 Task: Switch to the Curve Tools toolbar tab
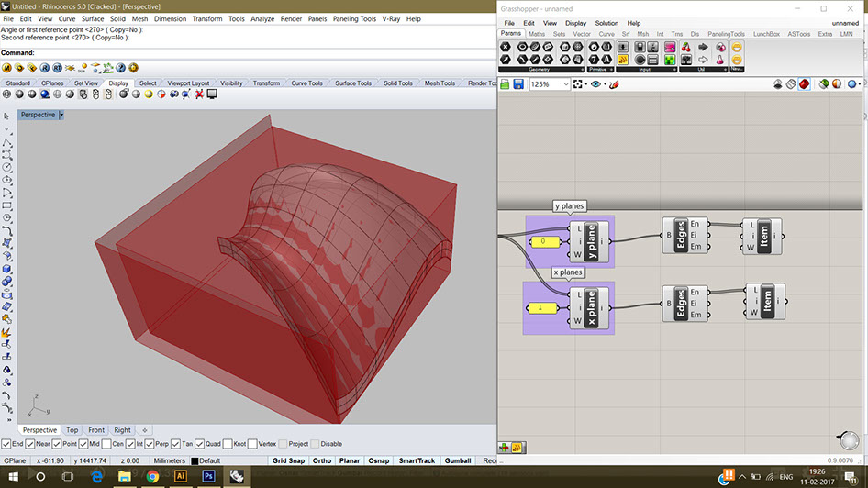(306, 83)
